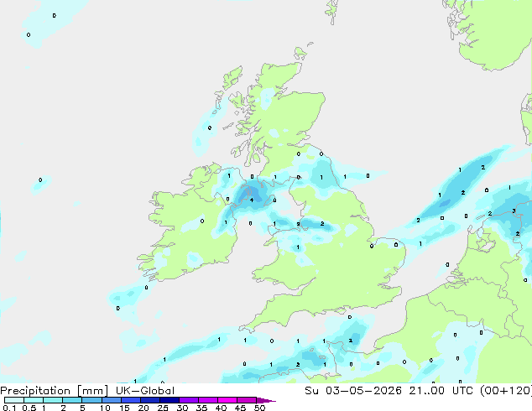
Task: Click the '(00+120)' forecast offset text
Action: coord(506,391)
